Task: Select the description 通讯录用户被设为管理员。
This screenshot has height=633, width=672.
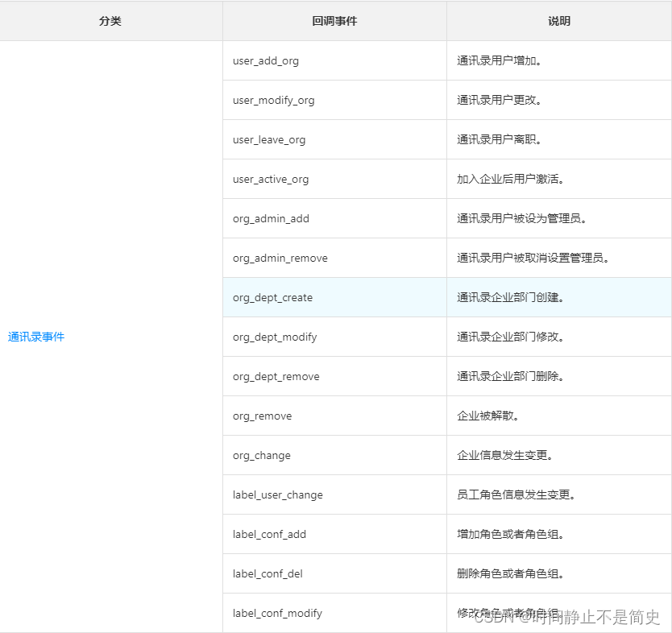Action: [x=522, y=218]
